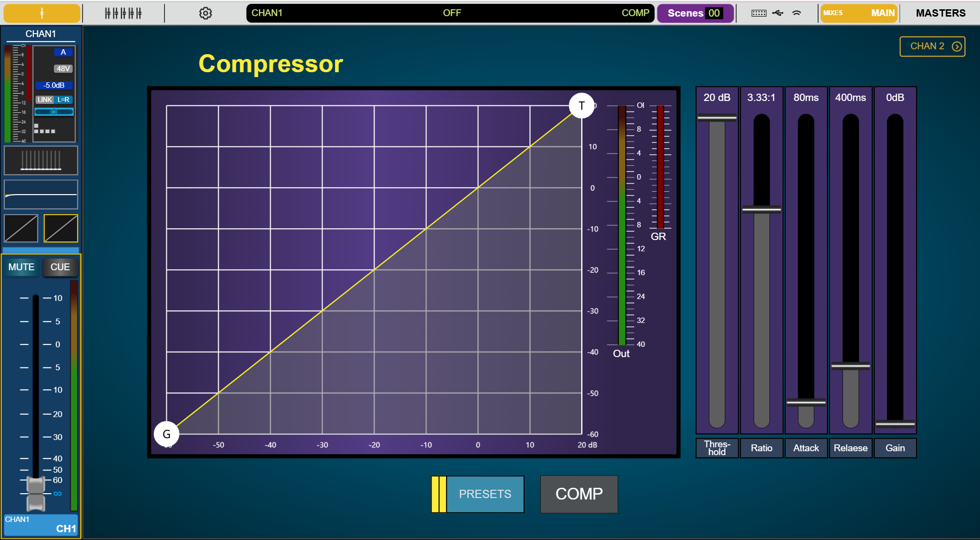Open the single channel view (yellow fader icon)
980x540 pixels.
coord(42,13)
